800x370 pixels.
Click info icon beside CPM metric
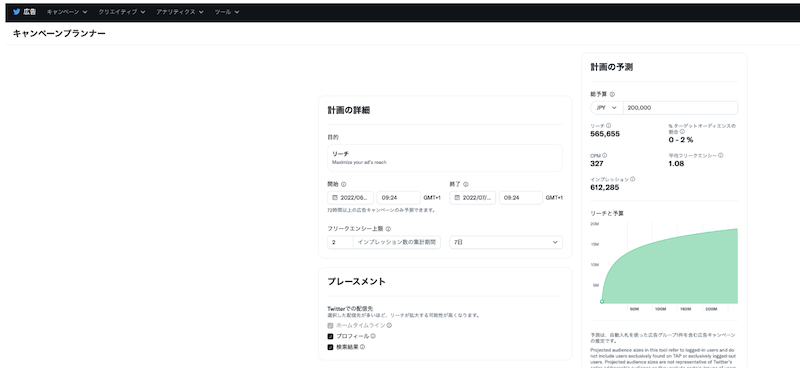(605, 155)
